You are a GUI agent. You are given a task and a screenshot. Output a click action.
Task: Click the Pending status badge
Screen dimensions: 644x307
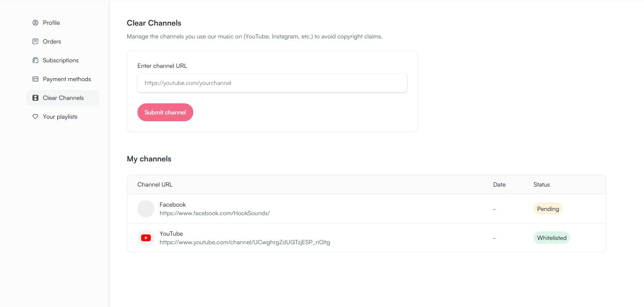[x=548, y=209]
